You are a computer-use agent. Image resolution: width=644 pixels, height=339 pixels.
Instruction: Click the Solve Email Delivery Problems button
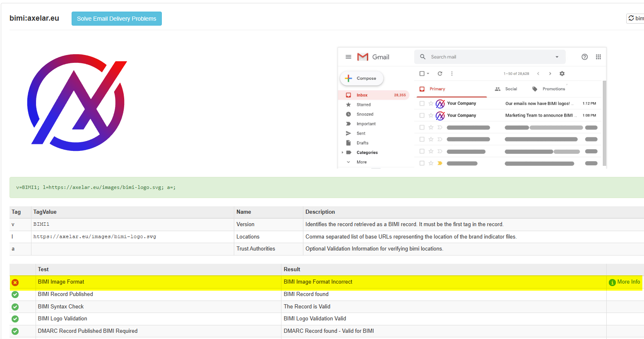117,19
